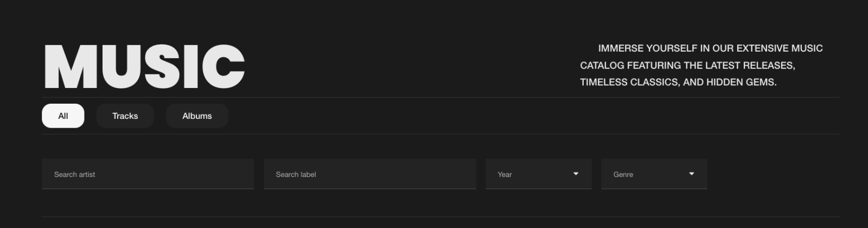
Task: Click the Genre dropdown caret icon
Action: 692,174
